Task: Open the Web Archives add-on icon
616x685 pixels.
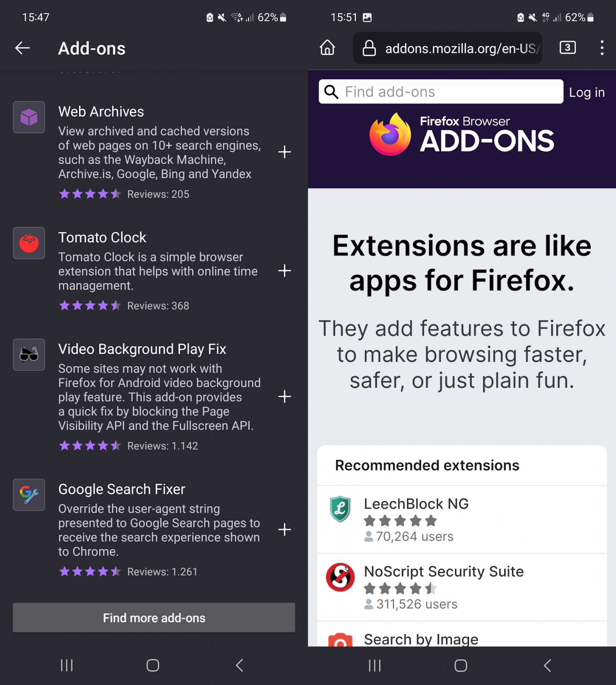Action: pos(29,117)
